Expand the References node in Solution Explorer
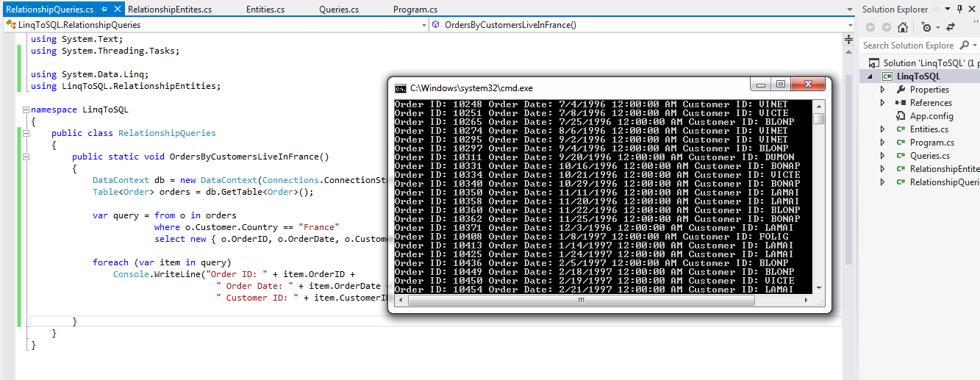Viewport: 980px width, 380px height. [x=883, y=103]
